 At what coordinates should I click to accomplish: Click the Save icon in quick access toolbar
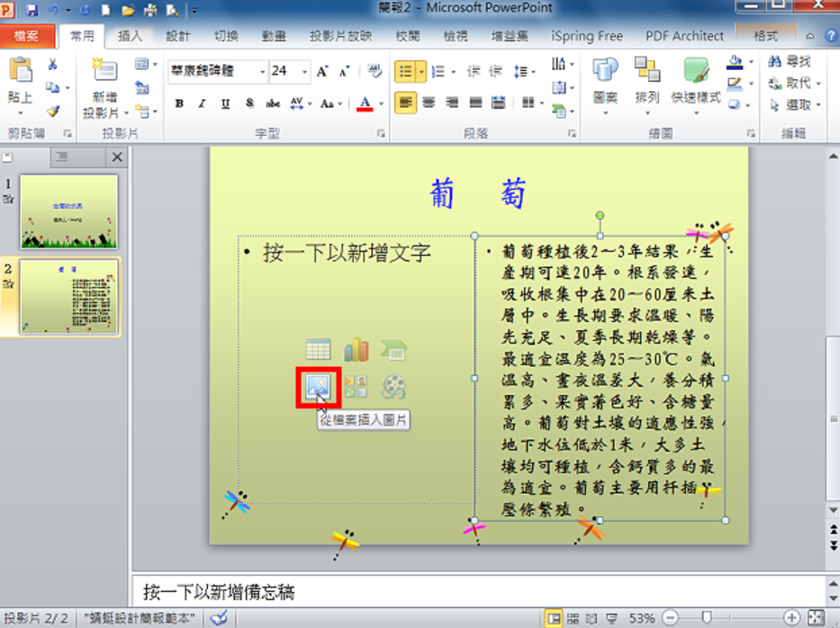coord(32,10)
